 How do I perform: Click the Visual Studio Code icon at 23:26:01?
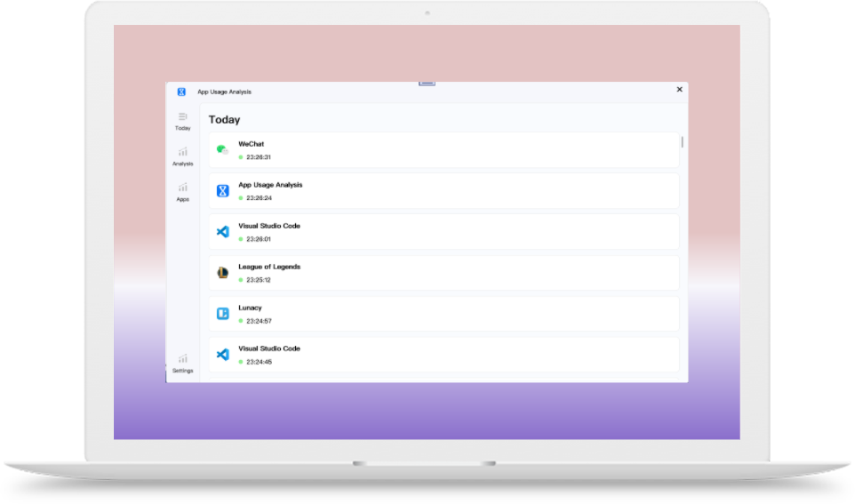[x=222, y=231]
